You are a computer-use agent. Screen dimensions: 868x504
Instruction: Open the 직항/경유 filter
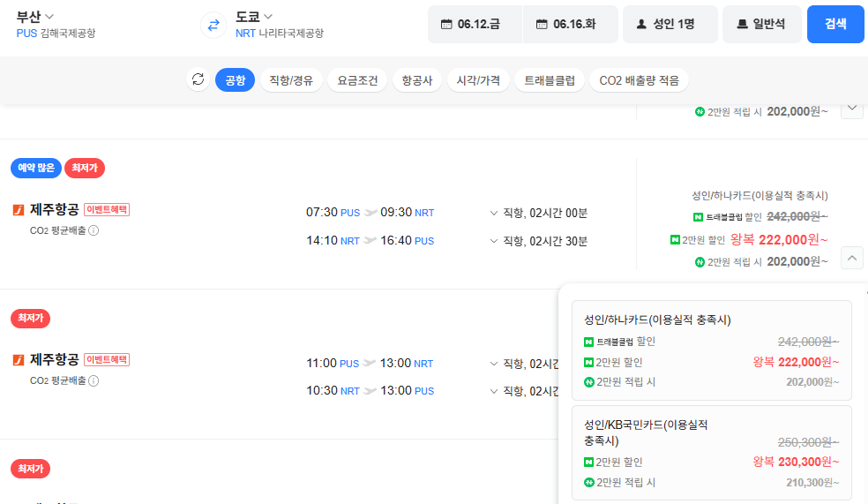tap(291, 80)
